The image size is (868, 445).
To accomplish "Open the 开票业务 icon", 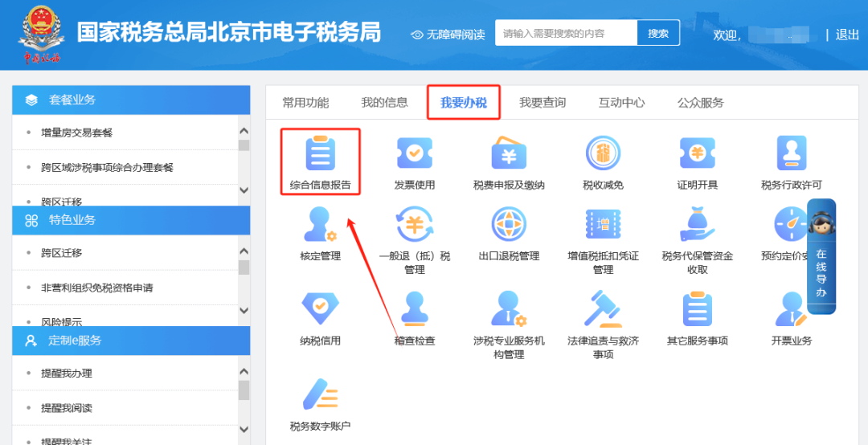I will [x=791, y=309].
